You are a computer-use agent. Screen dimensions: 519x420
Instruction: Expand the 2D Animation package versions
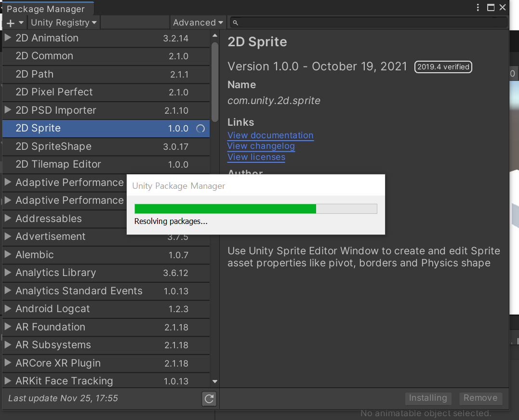click(x=8, y=38)
